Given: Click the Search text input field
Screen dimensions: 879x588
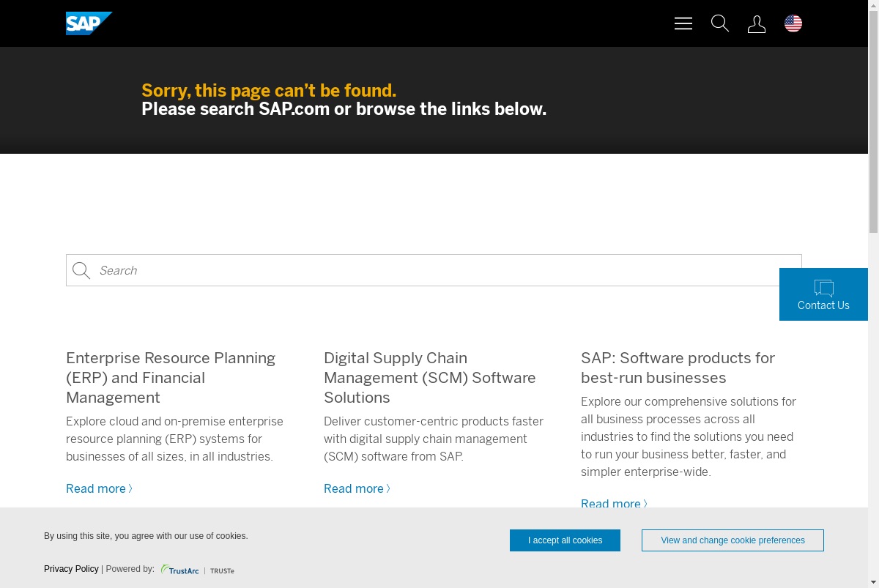Looking at the screenshot, I should click(x=434, y=270).
